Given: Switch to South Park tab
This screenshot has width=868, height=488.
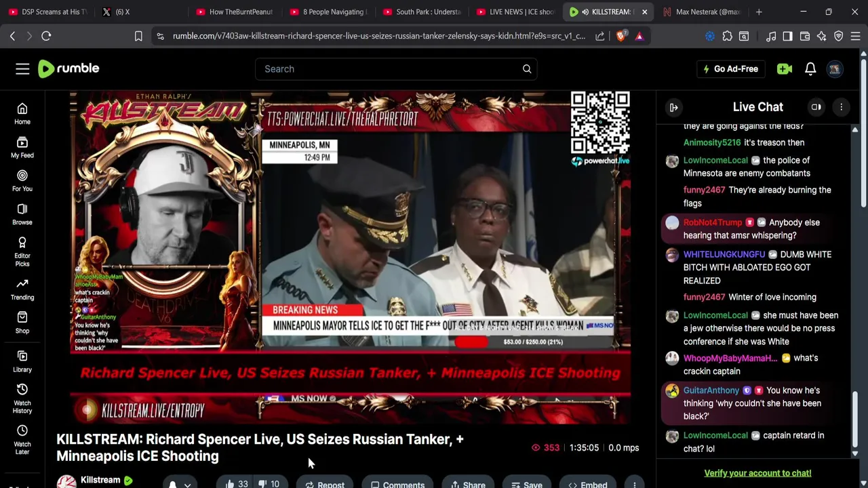Looking at the screenshot, I should click(422, 12).
